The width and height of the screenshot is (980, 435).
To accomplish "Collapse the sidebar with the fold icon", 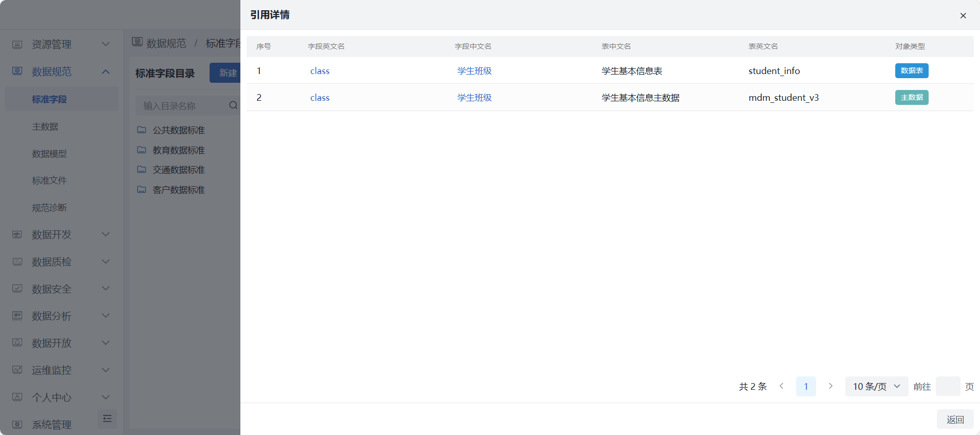I will [107, 419].
